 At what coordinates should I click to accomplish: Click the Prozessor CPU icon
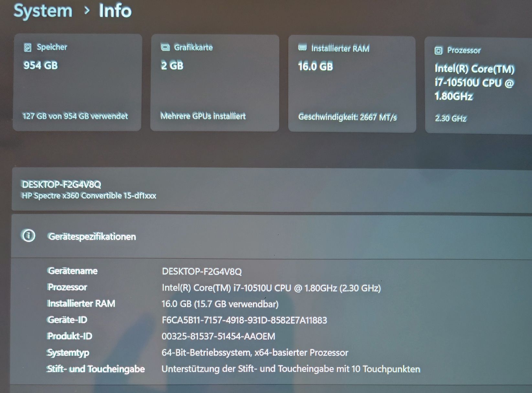coord(438,50)
